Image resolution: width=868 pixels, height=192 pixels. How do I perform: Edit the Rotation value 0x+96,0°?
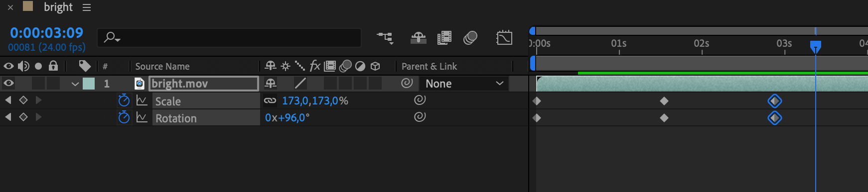point(287,118)
